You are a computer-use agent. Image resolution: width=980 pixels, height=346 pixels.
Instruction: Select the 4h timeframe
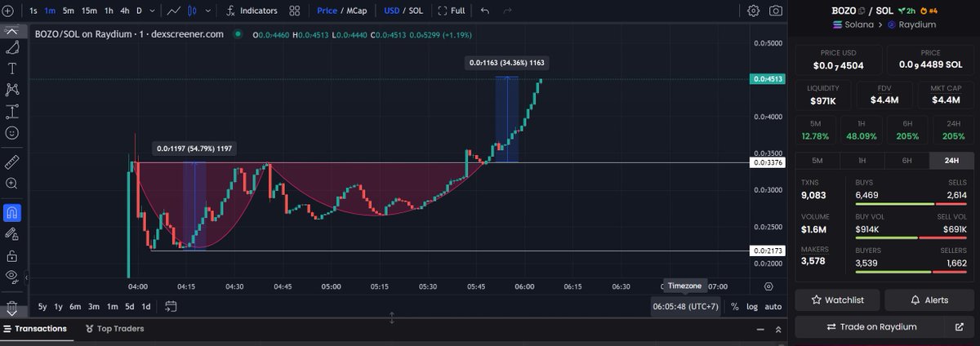pyautogui.click(x=124, y=11)
